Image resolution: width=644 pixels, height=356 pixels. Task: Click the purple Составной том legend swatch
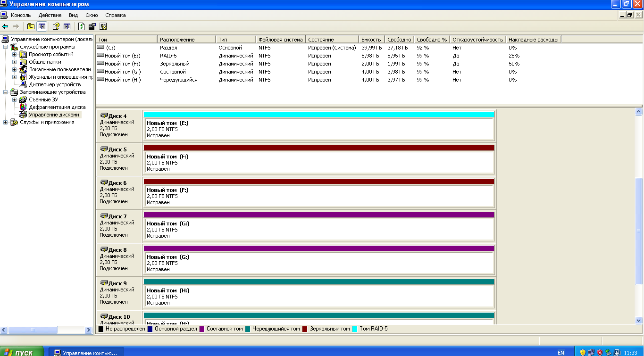pos(202,329)
